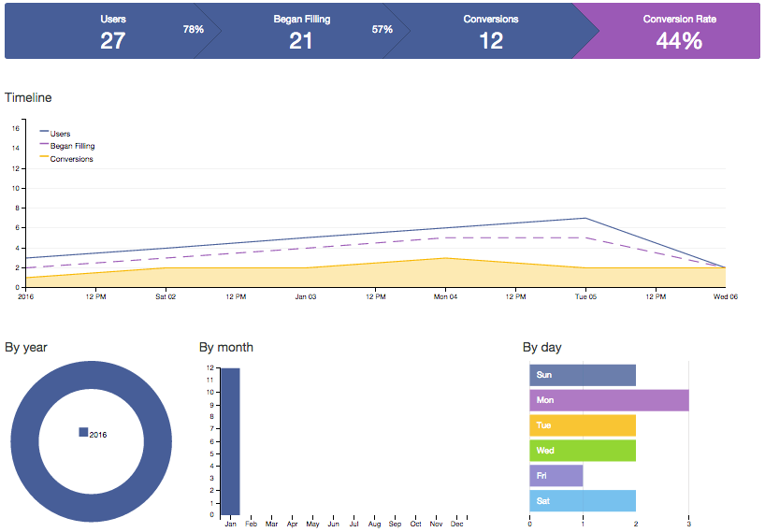Select the Jan bar in By month chart
The image size is (765, 532).
230,440
